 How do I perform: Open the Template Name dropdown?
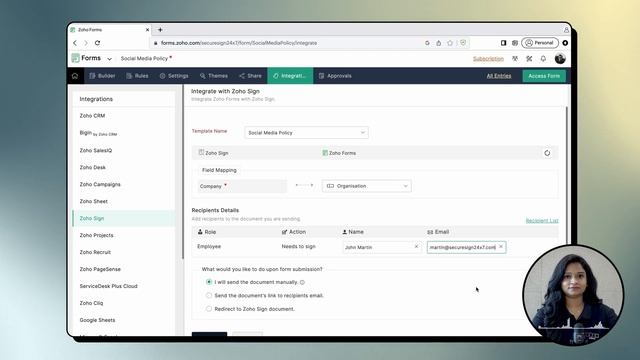[x=306, y=133]
